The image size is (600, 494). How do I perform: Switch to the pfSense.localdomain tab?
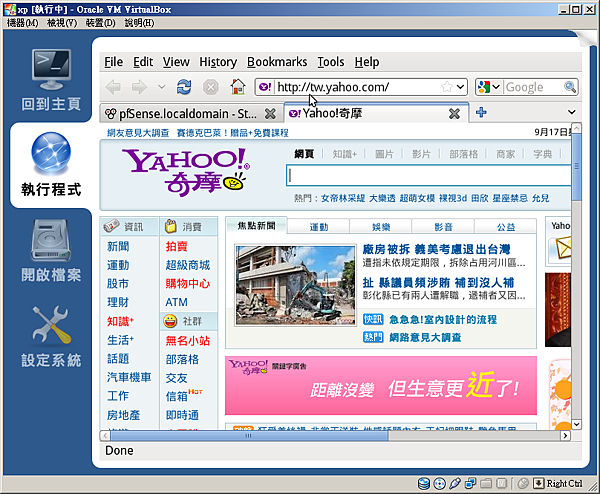[188, 114]
